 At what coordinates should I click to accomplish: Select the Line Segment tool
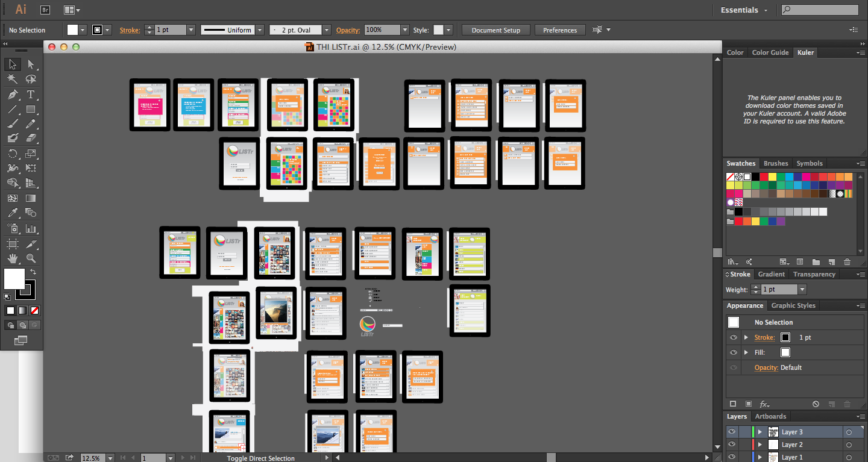coord(13,109)
